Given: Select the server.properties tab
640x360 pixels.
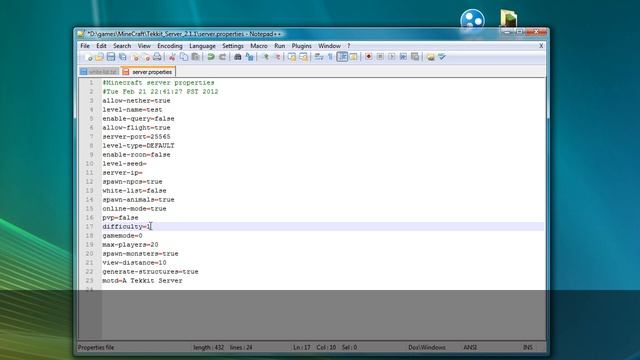Looking at the screenshot, I should point(148,72).
